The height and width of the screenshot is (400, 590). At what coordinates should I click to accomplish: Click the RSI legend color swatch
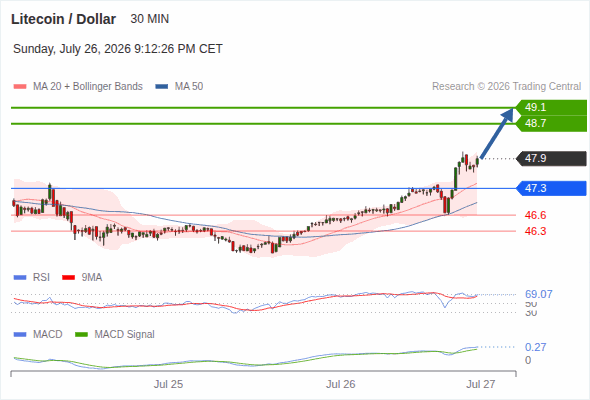point(20,278)
